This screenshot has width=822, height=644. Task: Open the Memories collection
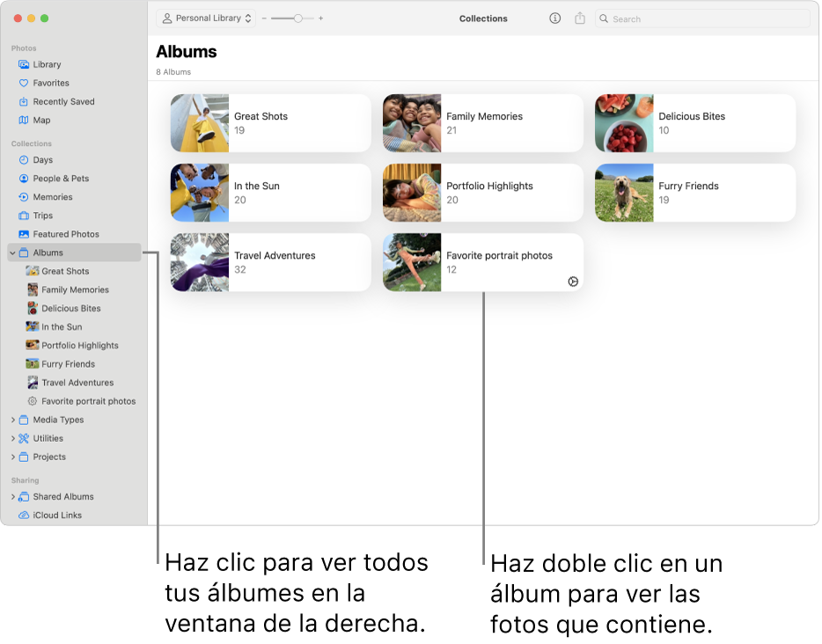(52, 196)
